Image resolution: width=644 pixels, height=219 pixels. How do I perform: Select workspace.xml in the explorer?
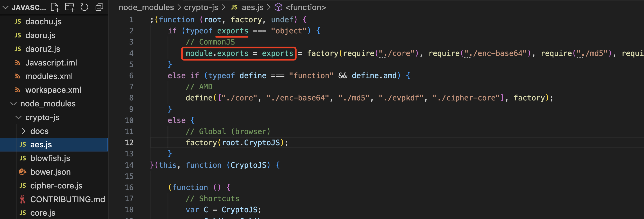[53, 90]
